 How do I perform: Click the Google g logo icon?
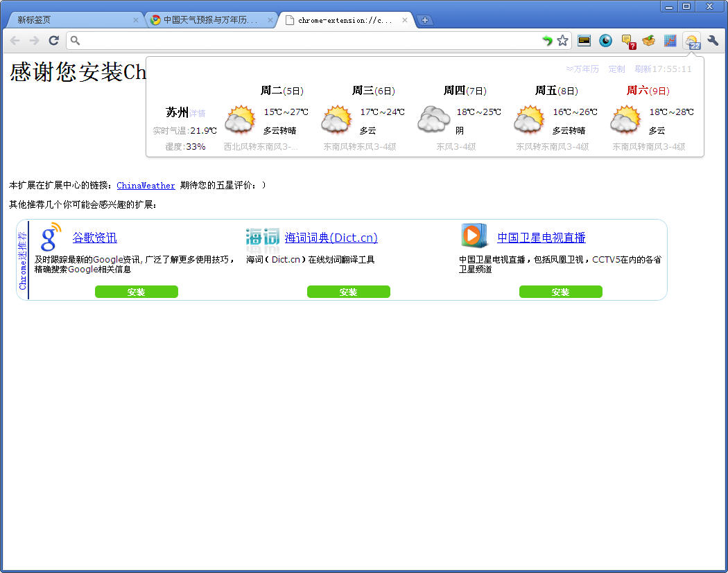click(51, 237)
